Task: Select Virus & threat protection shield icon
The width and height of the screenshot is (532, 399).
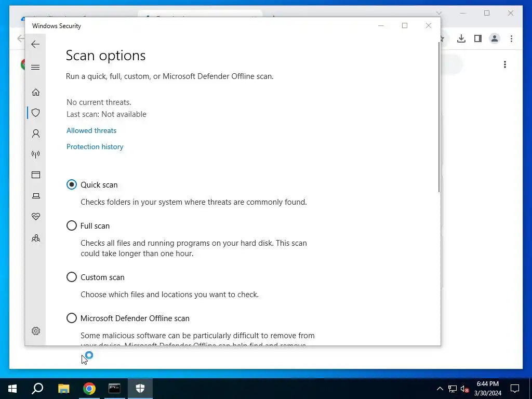Action: (36, 113)
